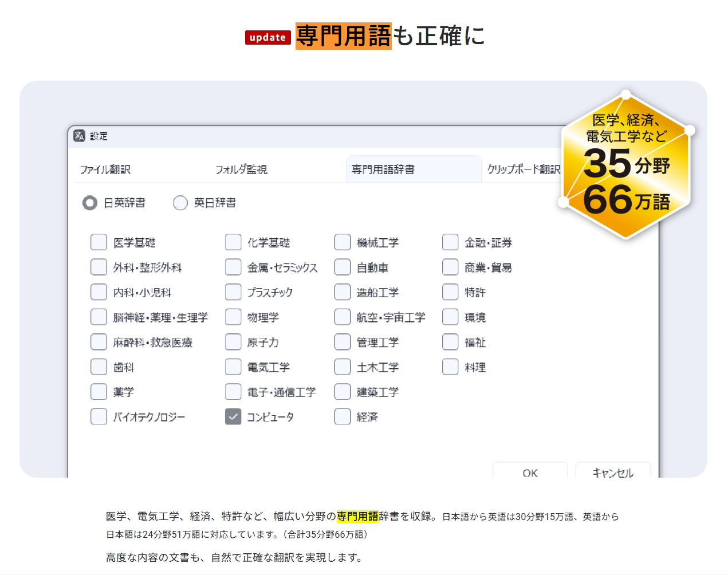Check the 料理 dictionary box

coord(450,367)
